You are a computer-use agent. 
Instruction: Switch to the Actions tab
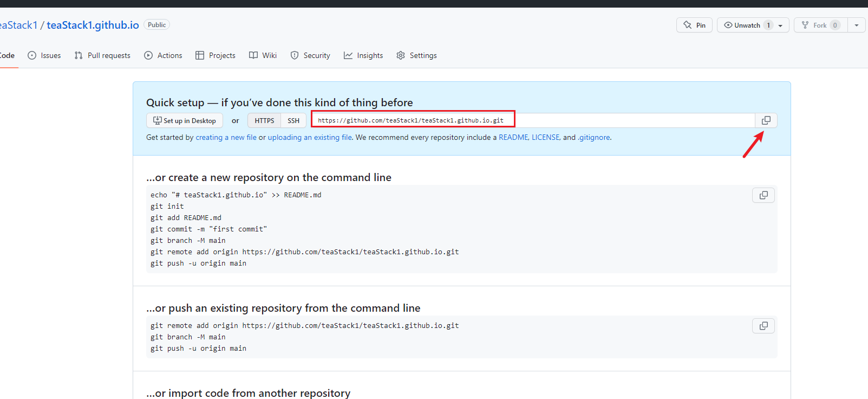[x=163, y=55]
